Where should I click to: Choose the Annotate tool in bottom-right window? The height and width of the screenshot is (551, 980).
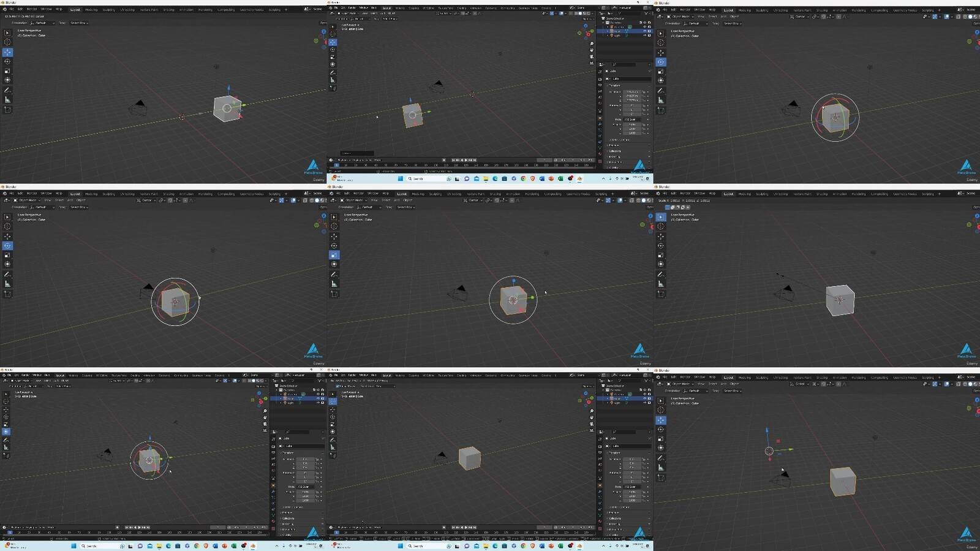[x=660, y=458]
